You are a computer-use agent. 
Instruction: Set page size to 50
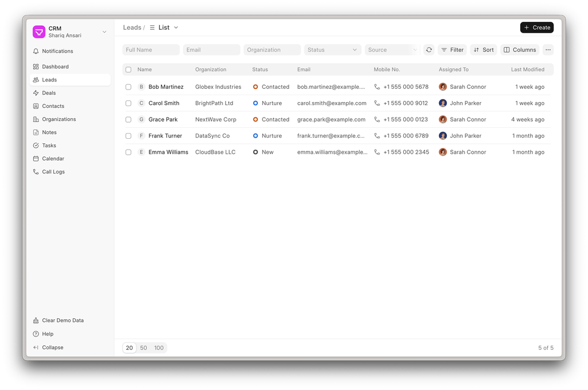coord(144,348)
